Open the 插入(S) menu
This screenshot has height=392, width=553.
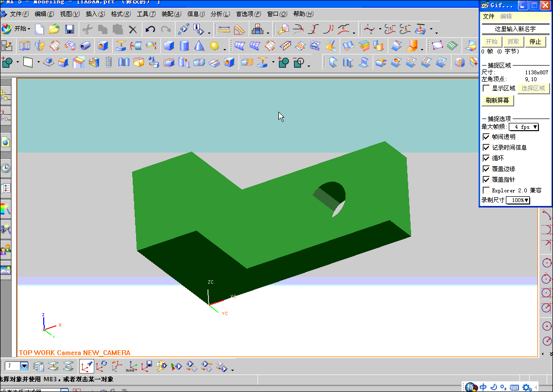(x=95, y=14)
